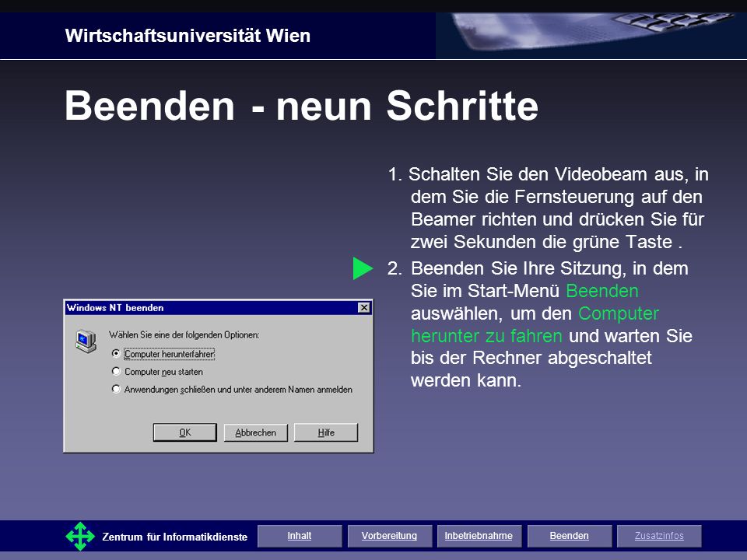Click the green four-arrow navigation icon

pyautogui.click(x=80, y=536)
